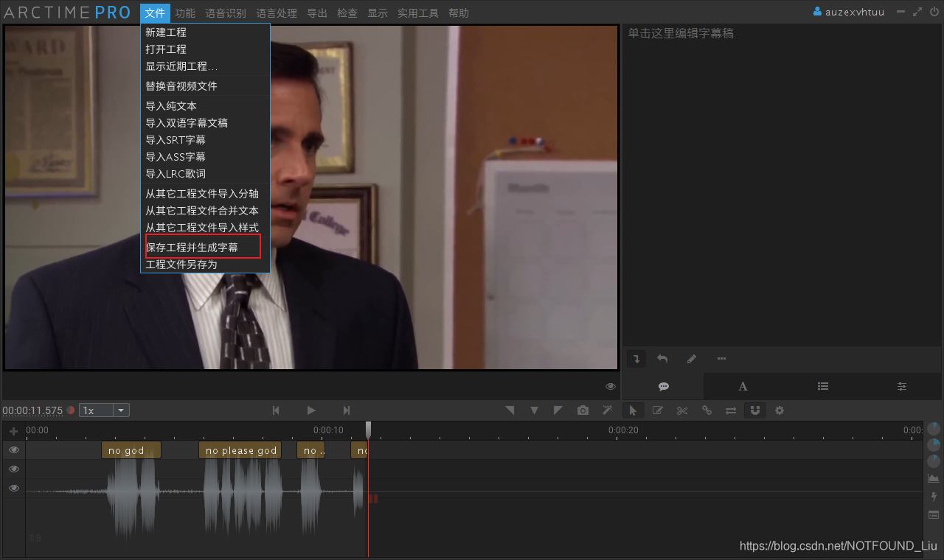Select 显示近期工程... menu entry
Viewport: 944px width, 560px height.
tap(205, 66)
